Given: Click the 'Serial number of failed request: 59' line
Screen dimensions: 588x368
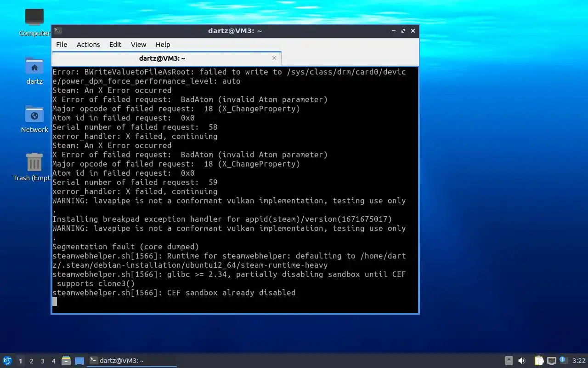Looking at the screenshot, I should pos(135,182).
